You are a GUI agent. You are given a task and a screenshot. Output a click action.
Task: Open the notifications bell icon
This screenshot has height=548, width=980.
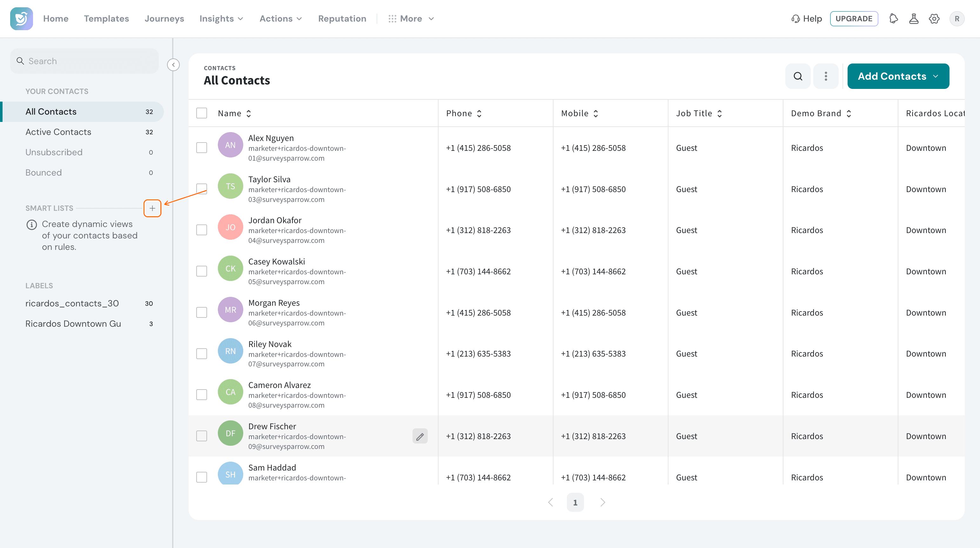click(x=894, y=19)
